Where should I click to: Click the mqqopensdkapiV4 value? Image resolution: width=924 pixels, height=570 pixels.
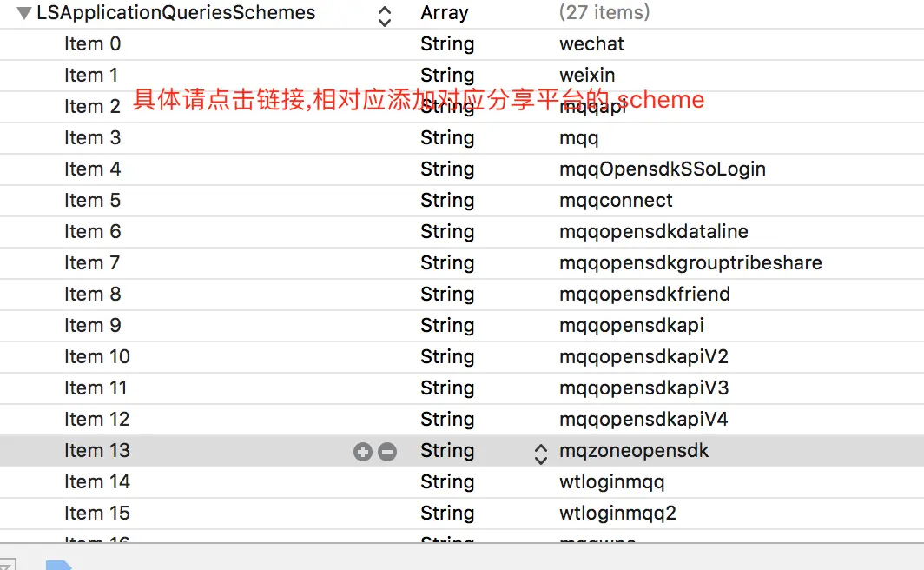(x=643, y=419)
